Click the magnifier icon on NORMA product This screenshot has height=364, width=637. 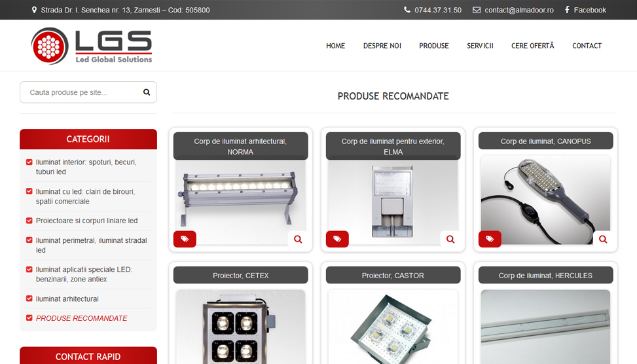tap(298, 239)
